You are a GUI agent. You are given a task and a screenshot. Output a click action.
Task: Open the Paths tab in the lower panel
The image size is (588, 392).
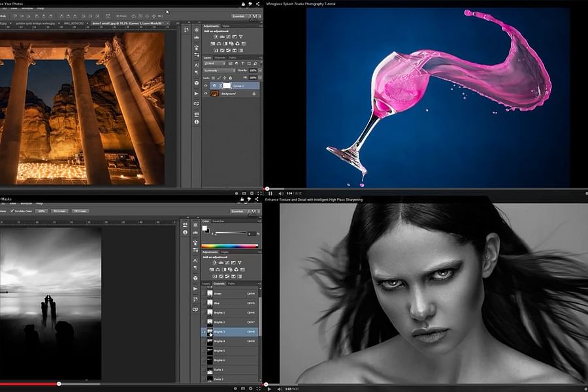[231, 284]
